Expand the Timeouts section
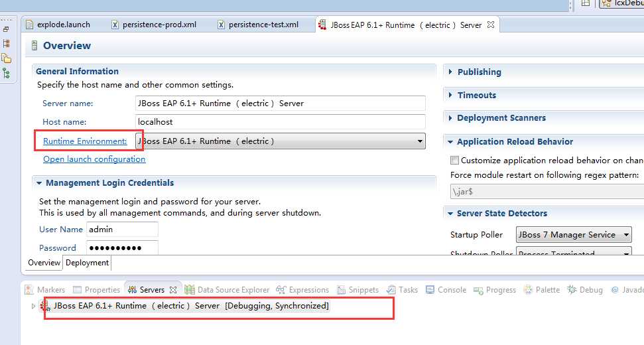Image resolution: width=644 pixels, height=345 pixels. click(450, 96)
